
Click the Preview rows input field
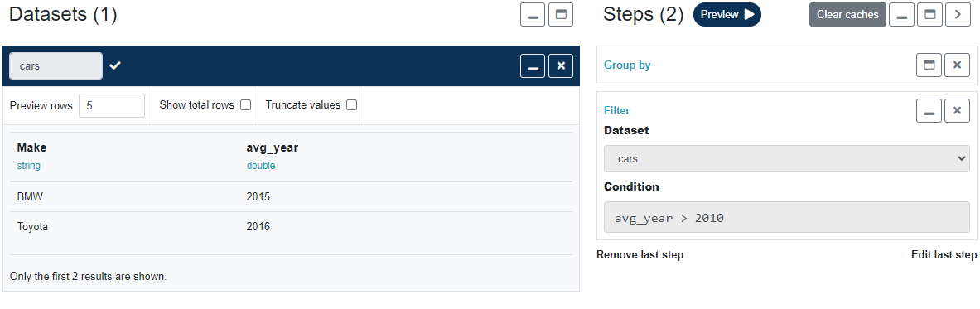pos(112,106)
